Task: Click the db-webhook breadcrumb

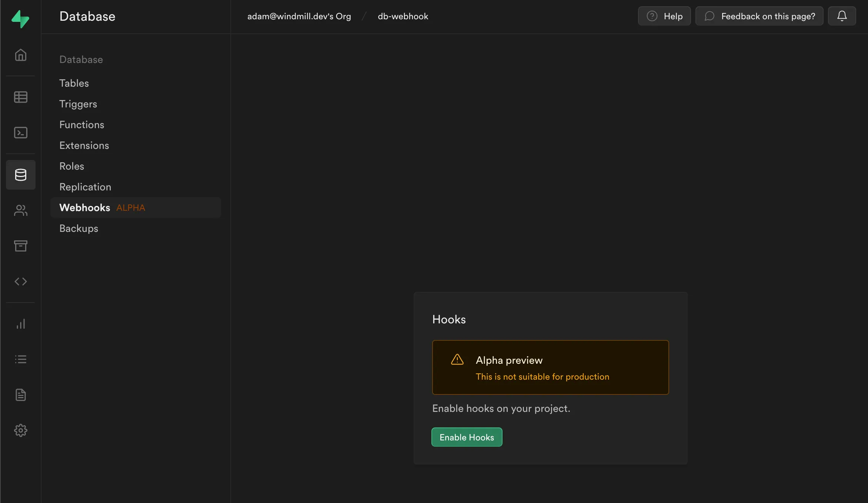Action: click(x=403, y=16)
